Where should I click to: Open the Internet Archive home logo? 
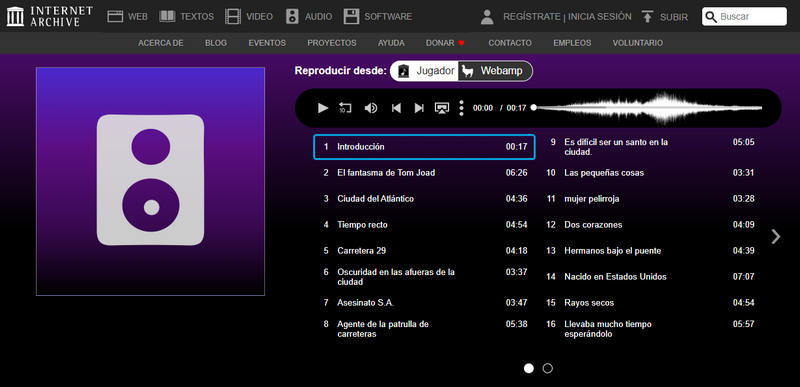pos(49,16)
